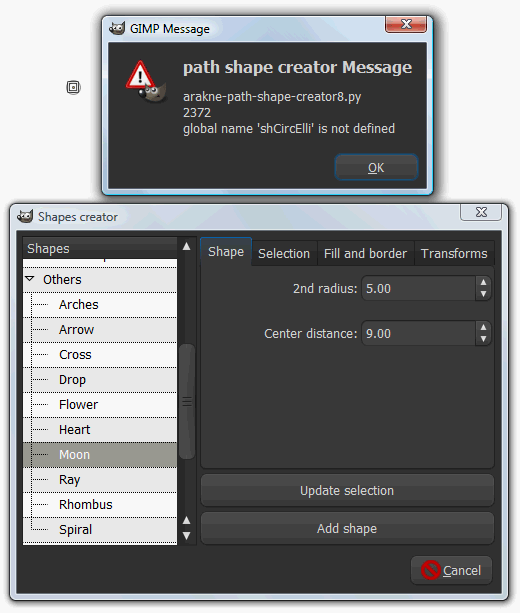Click the small square icon left of message dialog
The image size is (520, 613).
(73, 87)
